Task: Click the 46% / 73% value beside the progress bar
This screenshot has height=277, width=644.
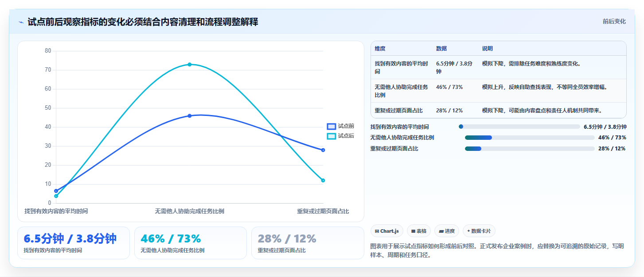Action: [612, 138]
